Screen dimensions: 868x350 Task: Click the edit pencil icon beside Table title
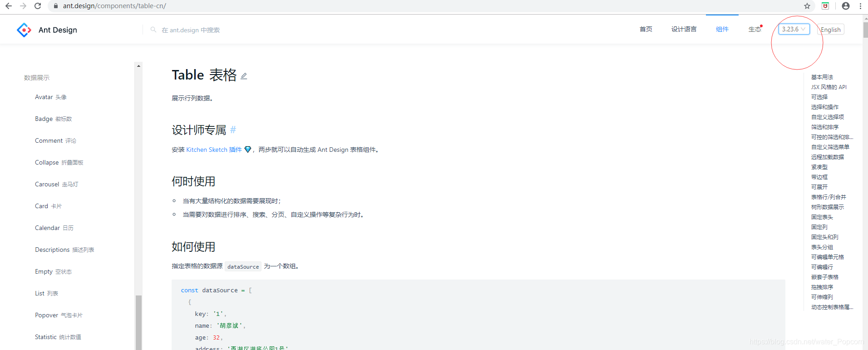244,76
